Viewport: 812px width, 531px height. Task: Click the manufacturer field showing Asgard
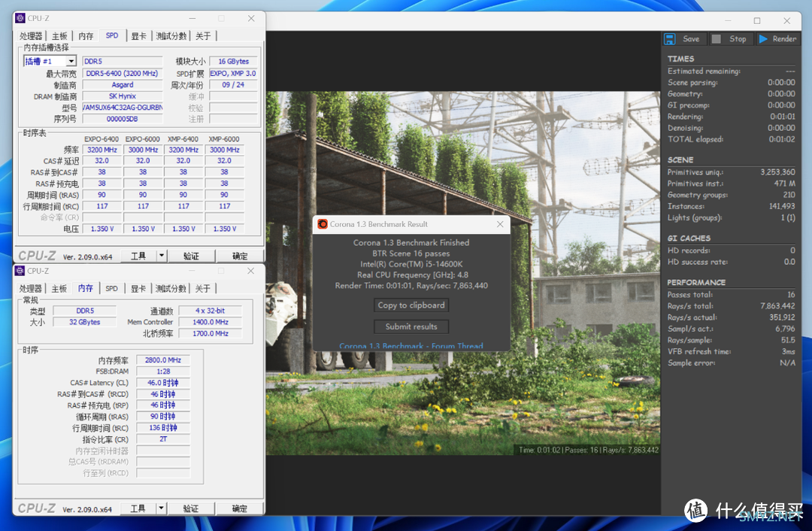[x=123, y=85]
